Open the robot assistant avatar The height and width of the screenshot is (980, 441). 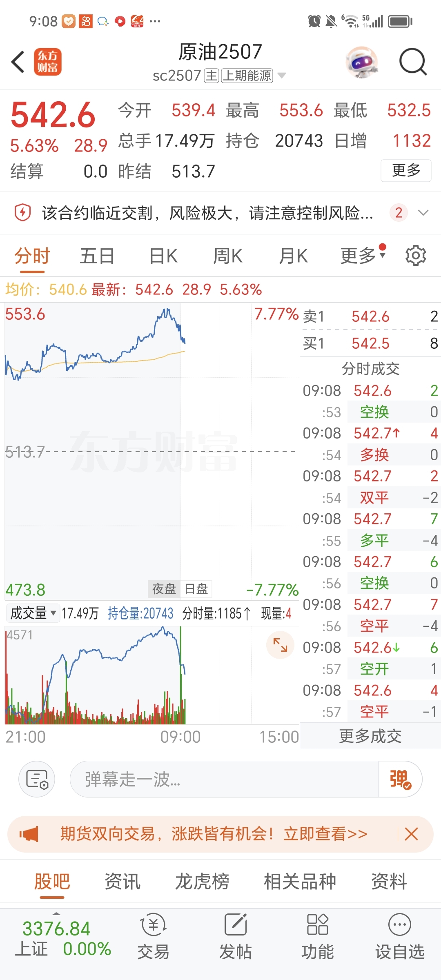pyautogui.click(x=362, y=62)
